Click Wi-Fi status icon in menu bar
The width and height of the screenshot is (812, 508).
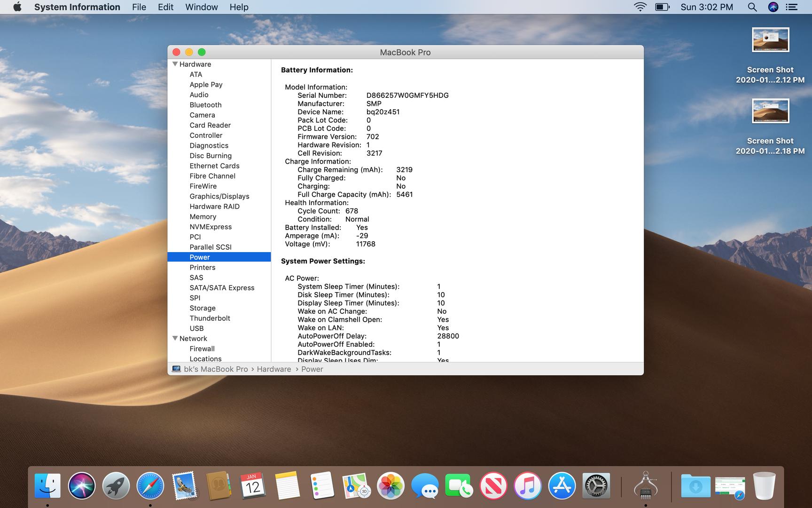click(x=640, y=7)
